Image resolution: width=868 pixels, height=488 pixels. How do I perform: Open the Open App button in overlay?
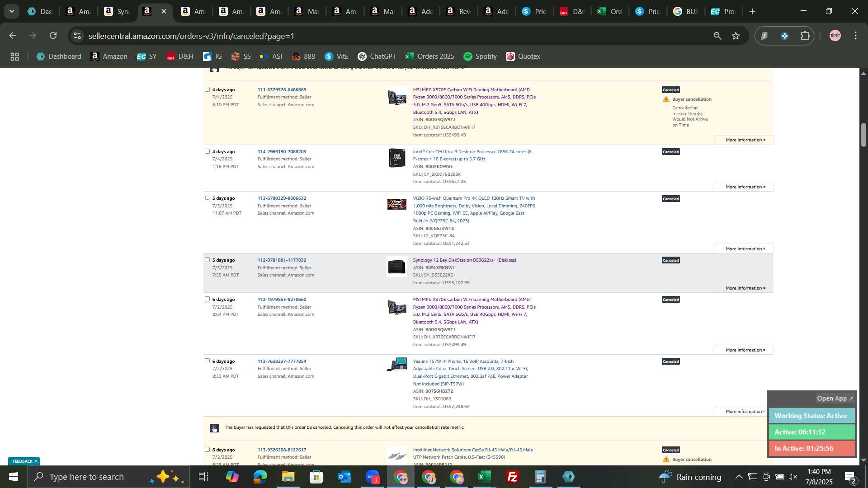point(835,399)
